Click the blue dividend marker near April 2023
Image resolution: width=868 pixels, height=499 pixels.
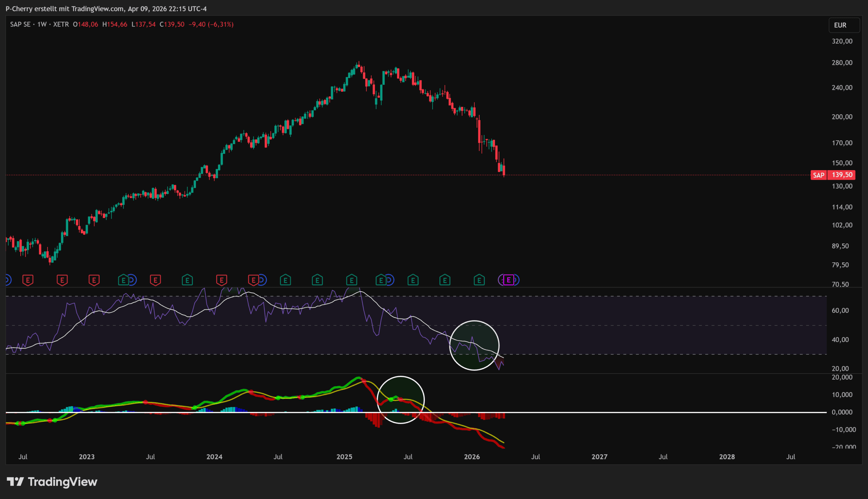[132, 280]
